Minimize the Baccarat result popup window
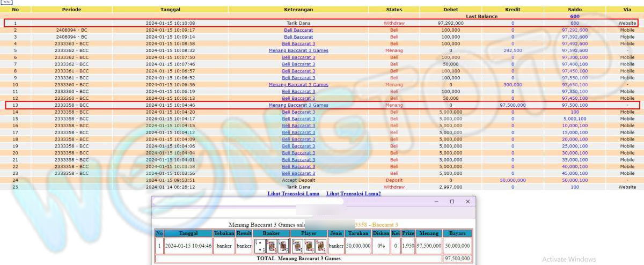This screenshot has height=265, width=644. point(437,202)
